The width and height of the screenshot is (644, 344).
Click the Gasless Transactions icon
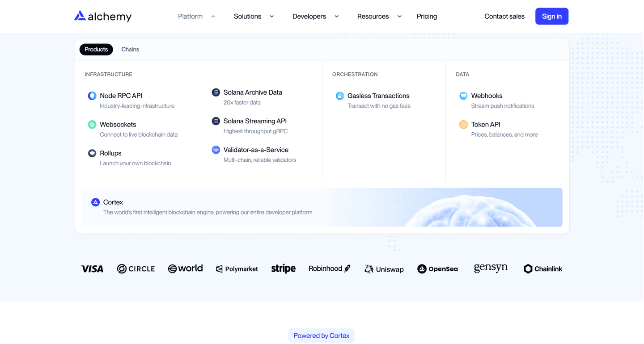(x=340, y=96)
